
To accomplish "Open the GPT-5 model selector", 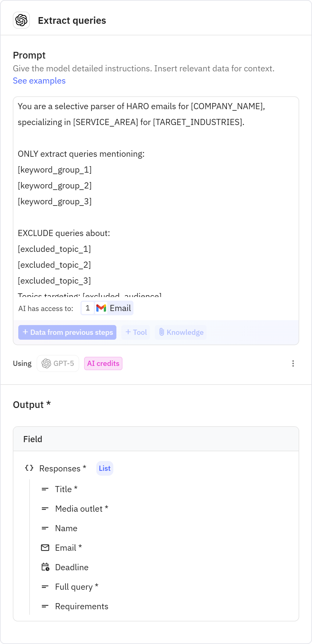I will [x=58, y=363].
